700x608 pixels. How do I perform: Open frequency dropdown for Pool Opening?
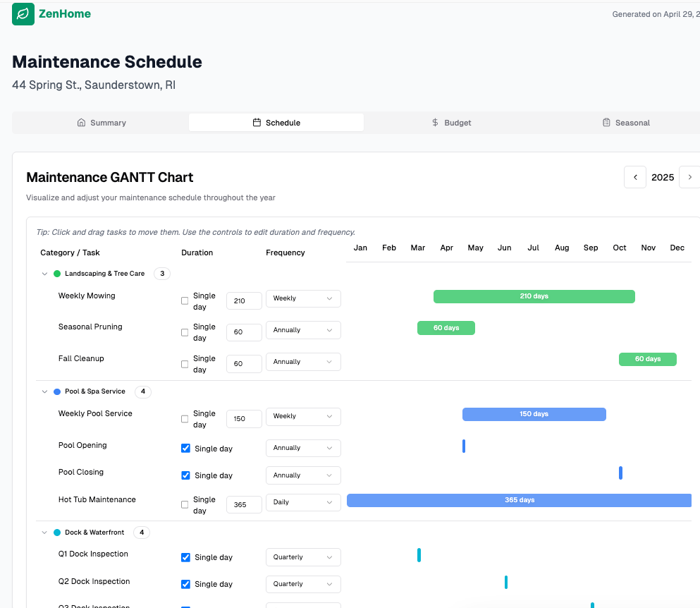[303, 448]
